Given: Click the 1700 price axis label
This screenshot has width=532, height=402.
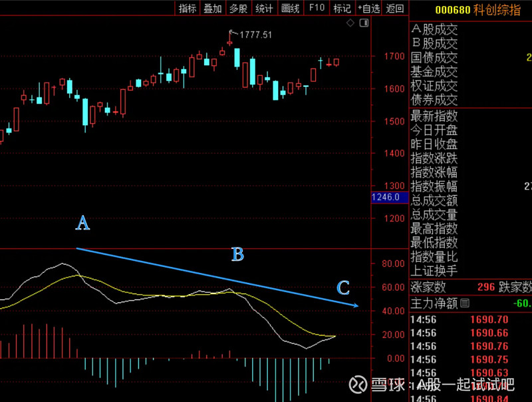Looking at the screenshot, I should coord(394,56).
